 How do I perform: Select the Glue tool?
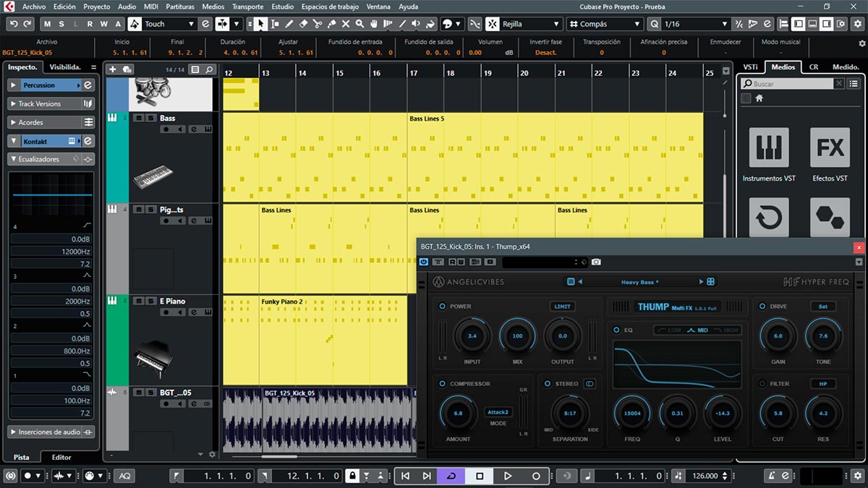[x=331, y=24]
